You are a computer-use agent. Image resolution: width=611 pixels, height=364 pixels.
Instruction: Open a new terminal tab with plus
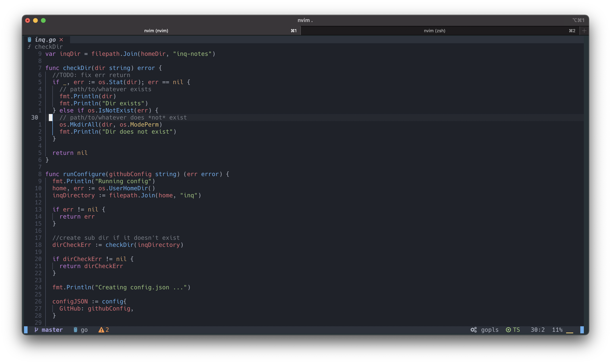(x=584, y=31)
